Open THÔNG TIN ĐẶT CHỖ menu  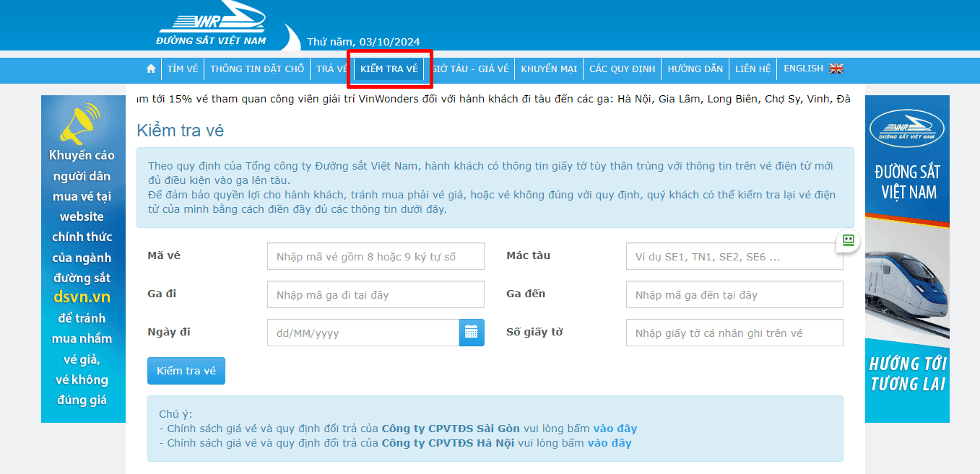(x=257, y=69)
